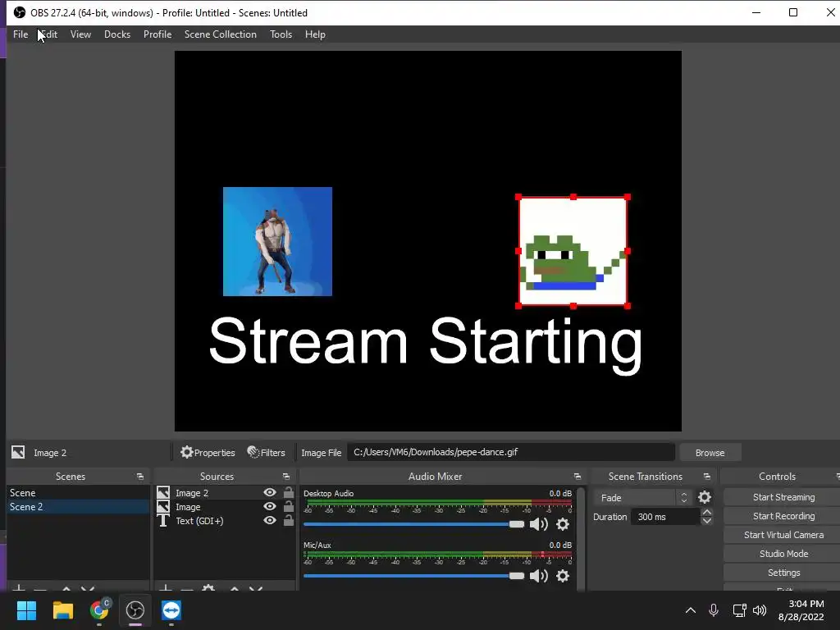Click the Image 2 source type icon in Sources list
Screen dimensions: 840x630
[x=163, y=492]
